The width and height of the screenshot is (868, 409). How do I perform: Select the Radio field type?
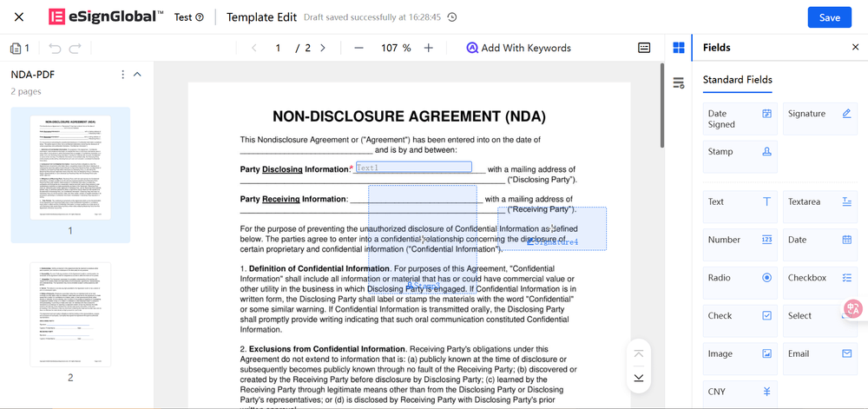point(740,278)
